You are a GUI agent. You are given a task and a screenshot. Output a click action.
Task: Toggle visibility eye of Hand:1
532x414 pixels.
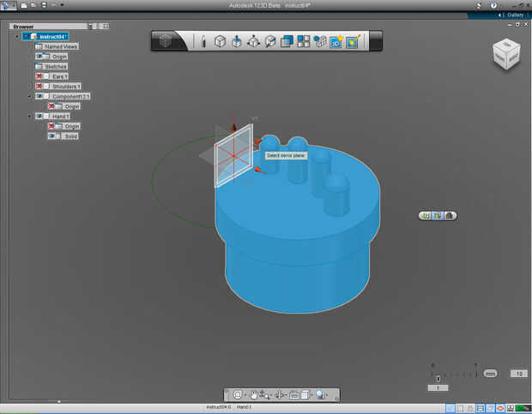coord(39,116)
